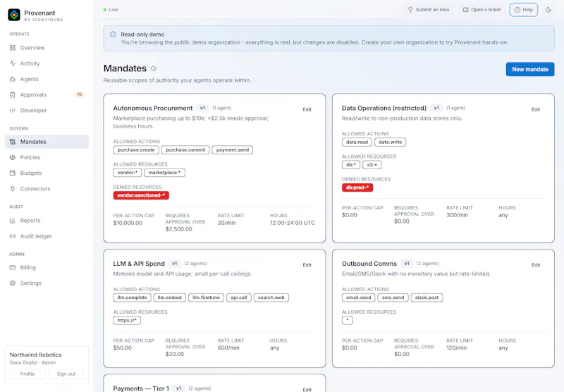Click the purchase.commit action tag
The width and height of the screenshot is (564, 392).
185,150
